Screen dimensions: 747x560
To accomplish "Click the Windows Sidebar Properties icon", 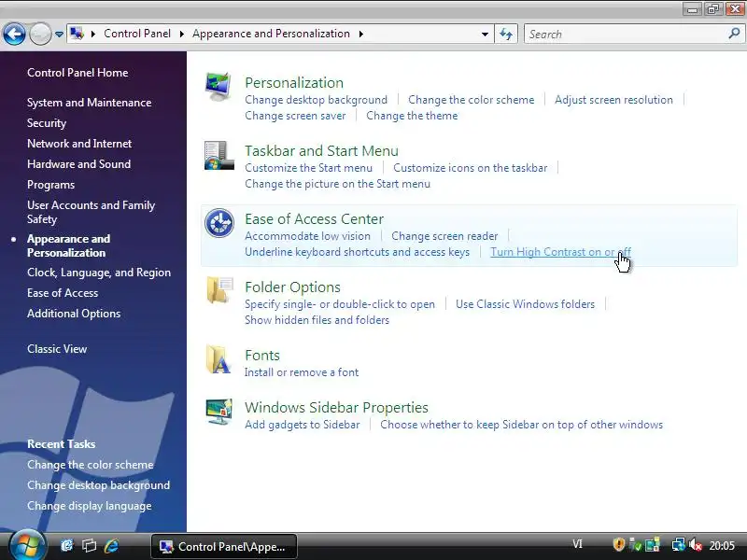I will (218, 412).
